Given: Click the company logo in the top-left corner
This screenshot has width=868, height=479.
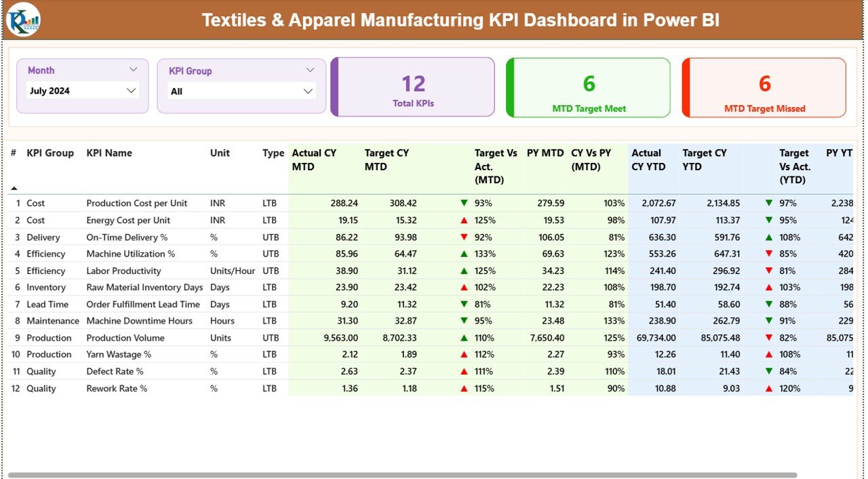Looking at the screenshot, I should [x=22, y=20].
